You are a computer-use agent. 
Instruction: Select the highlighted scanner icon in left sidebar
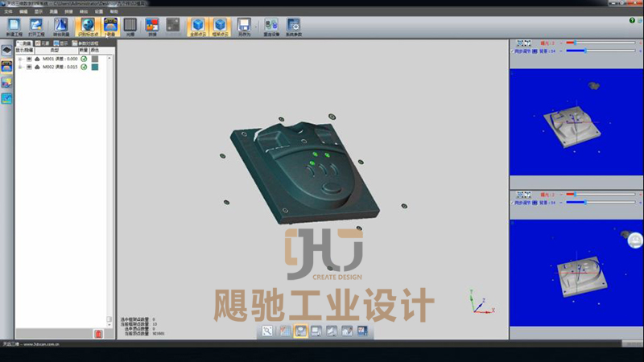(x=6, y=67)
